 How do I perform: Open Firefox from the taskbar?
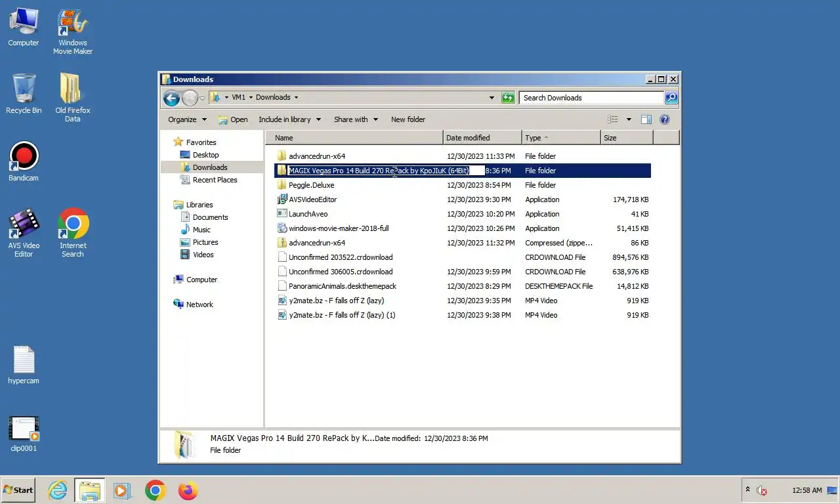[188, 490]
